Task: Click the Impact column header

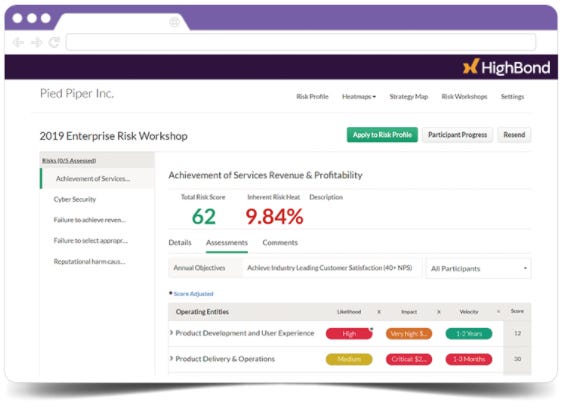Action: pyautogui.click(x=409, y=312)
